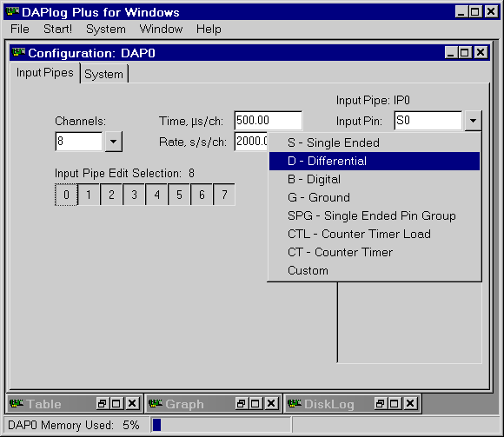Close the minimized DiskLog window
This screenshot has height=437, width=504.
pos(410,404)
